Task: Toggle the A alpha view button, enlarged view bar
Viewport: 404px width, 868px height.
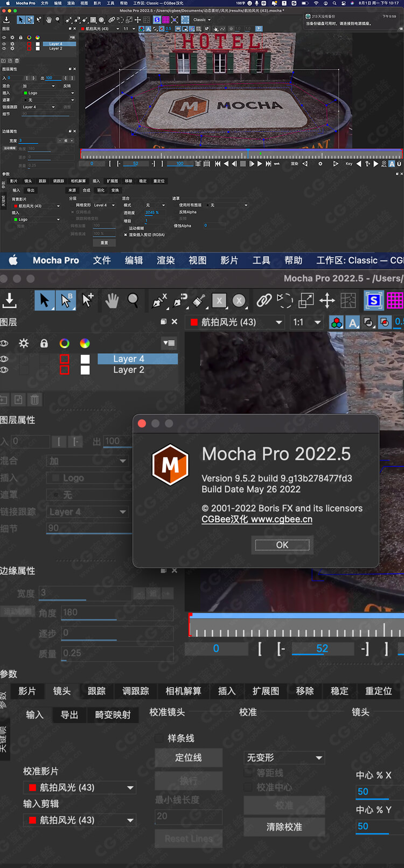Action: 353,322
